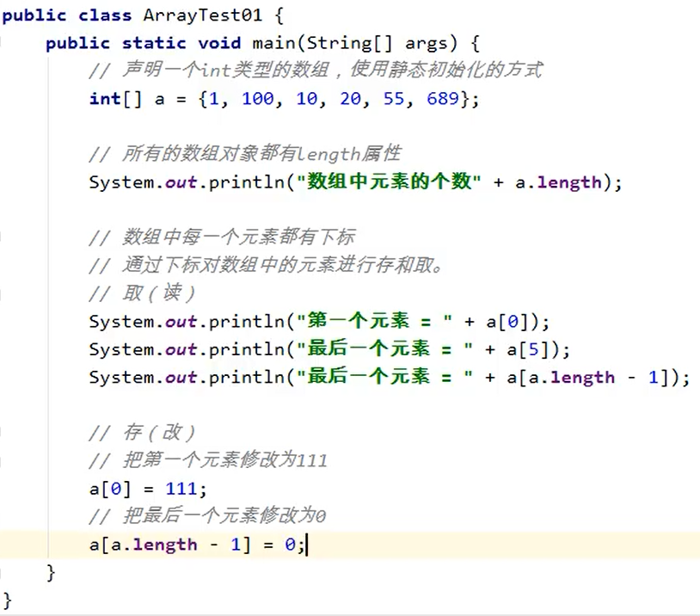Viewport: 700px width, 616px height.
Task: Click the comment 把第一个元素修改为111
Action: point(208,460)
